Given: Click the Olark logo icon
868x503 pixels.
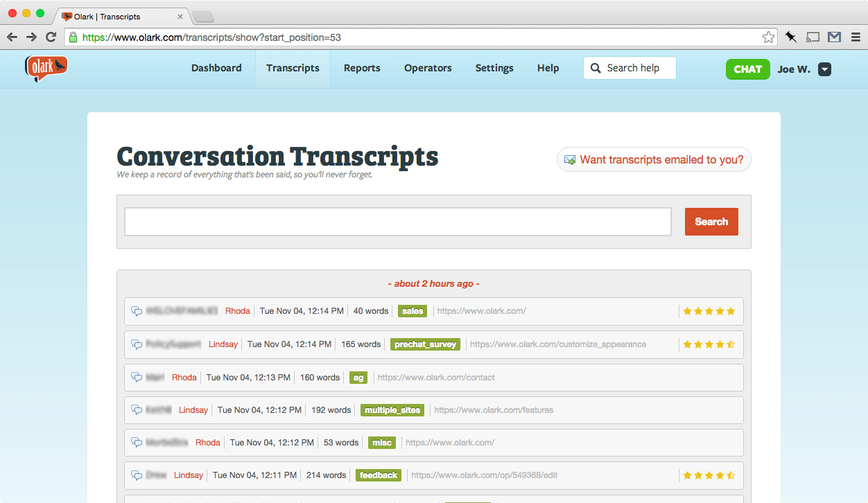Looking at the screenshot, I should click(x=46, y=68).
